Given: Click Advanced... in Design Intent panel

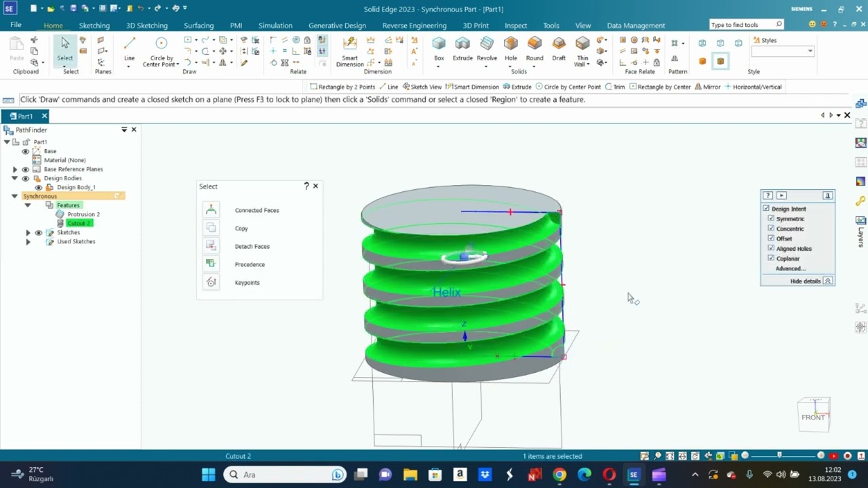Looking at the screenshot, I should pos(790,268).
